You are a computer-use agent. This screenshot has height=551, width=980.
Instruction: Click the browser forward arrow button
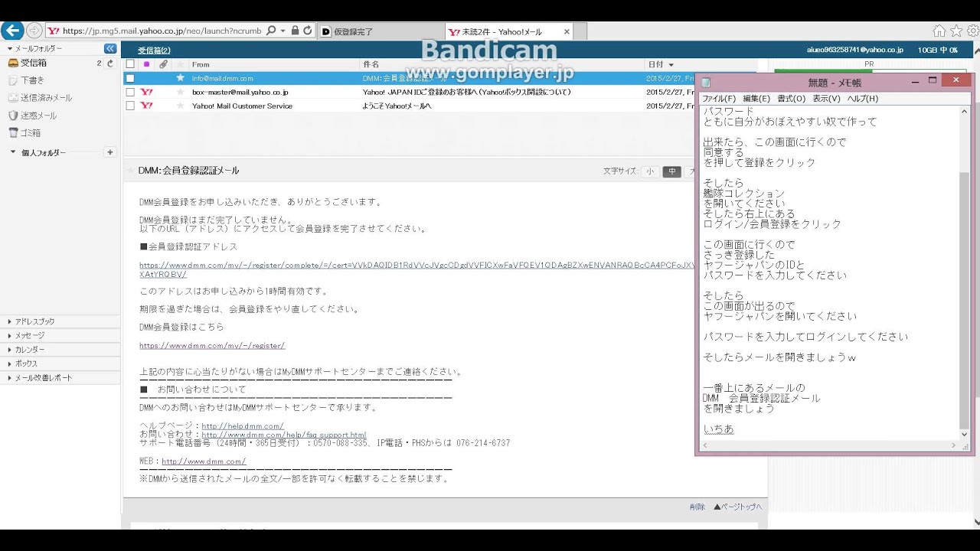(34, 31)
